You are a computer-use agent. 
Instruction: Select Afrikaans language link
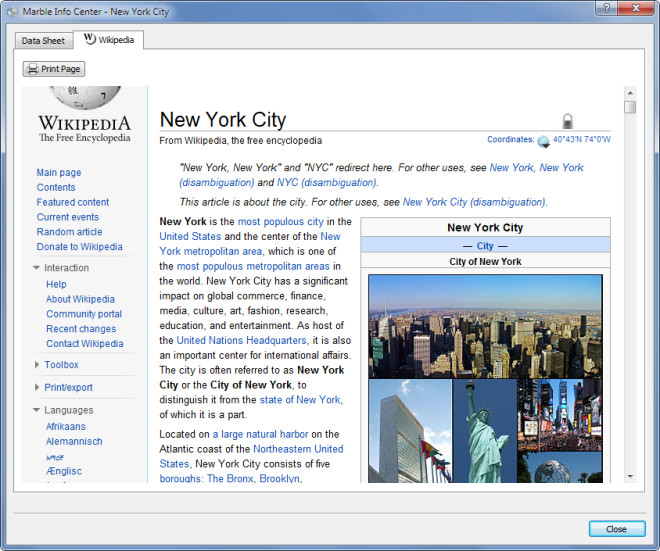(66, 426)
